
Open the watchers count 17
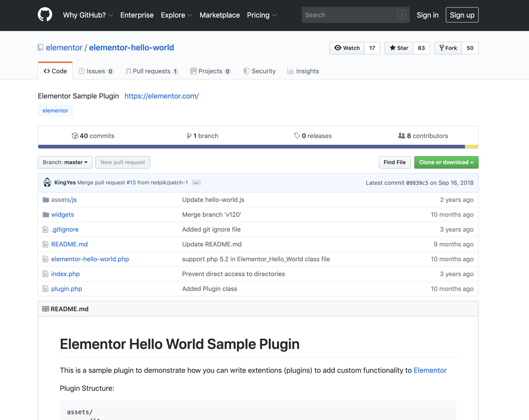click(372, 48)
